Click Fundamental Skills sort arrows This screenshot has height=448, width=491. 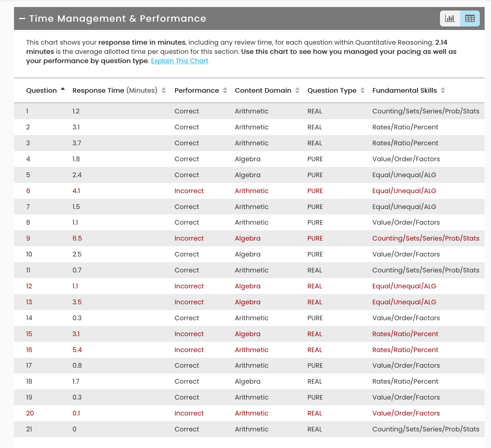coord(443,90)
